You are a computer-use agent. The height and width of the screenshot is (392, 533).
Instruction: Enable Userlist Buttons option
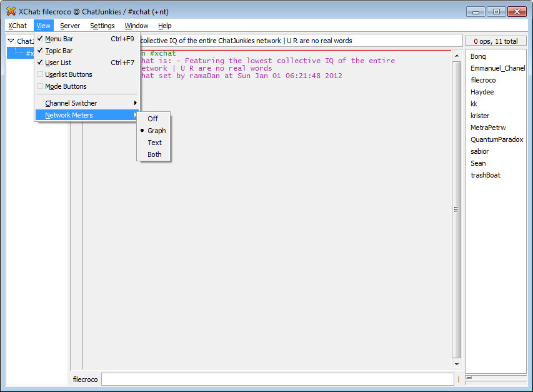(87, 74)
